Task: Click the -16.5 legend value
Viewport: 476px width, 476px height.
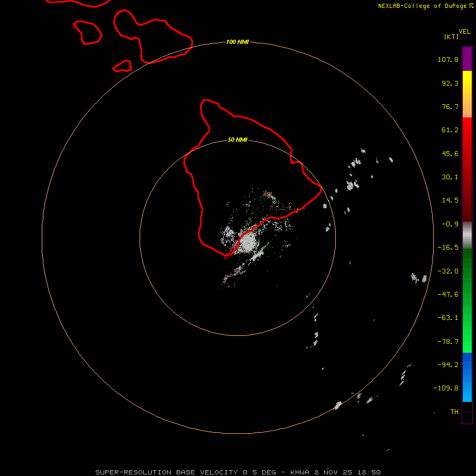Action: pos(448,248)
